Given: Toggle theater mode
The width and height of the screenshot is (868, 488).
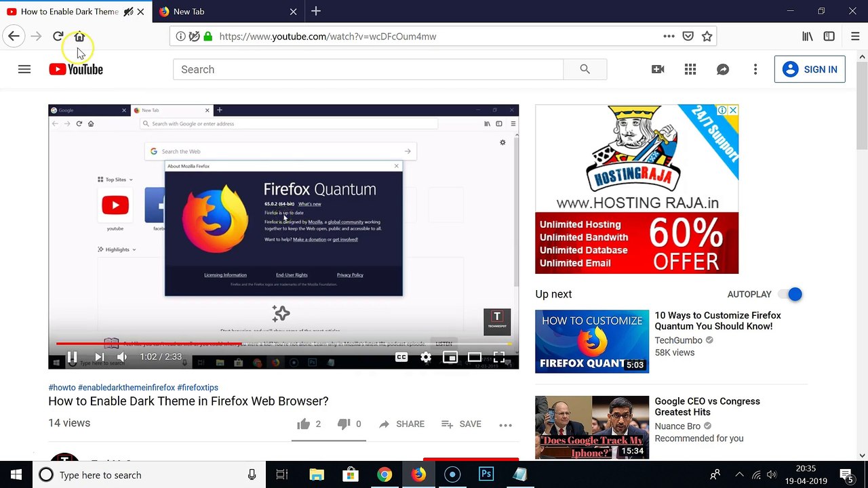Looking at the screenshot, I should coord(475,357).
